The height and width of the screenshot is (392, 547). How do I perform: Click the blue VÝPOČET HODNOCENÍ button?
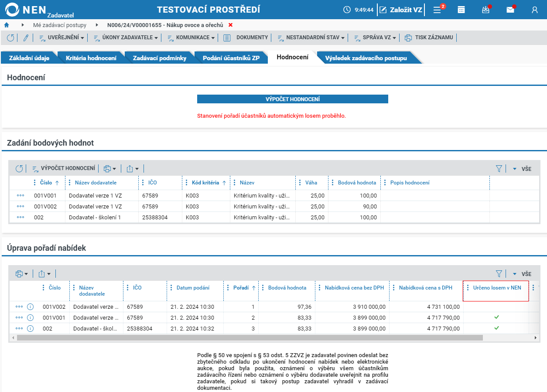[293, 99]
